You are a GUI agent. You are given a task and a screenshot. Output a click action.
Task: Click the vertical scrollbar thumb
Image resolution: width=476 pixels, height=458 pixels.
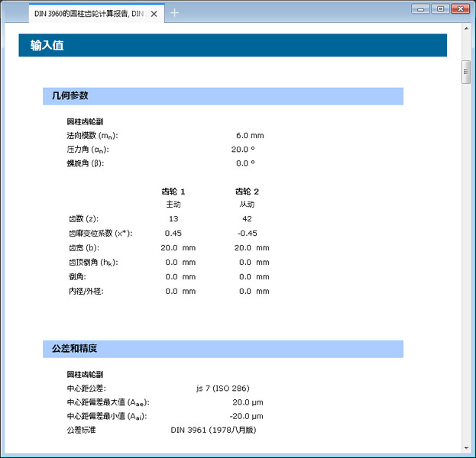[x=465, y=73]
